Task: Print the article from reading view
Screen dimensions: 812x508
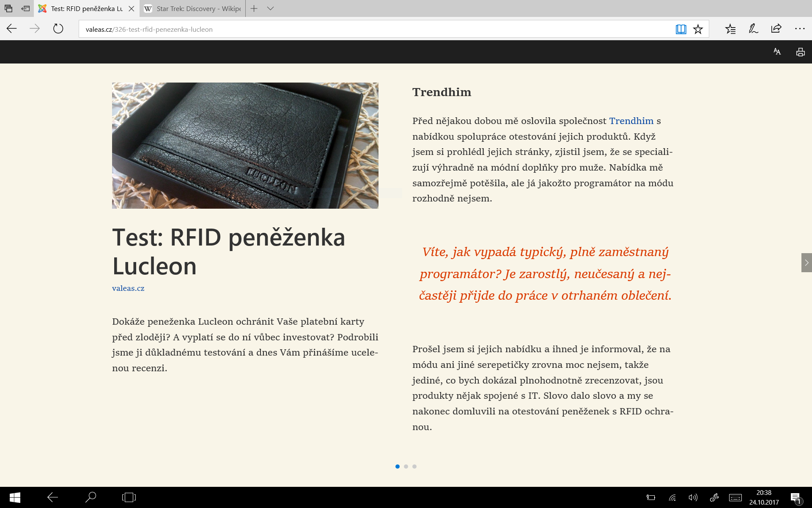Action: [x=800, y=52]
